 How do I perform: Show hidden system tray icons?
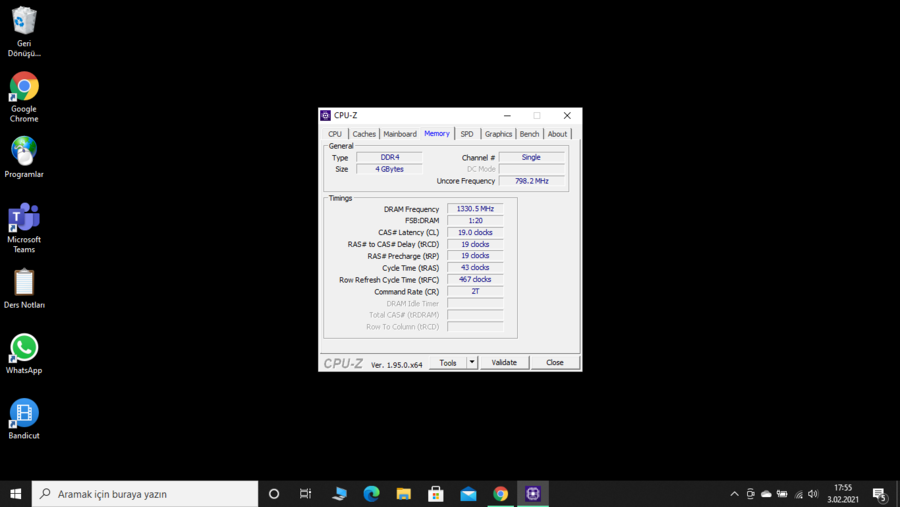point(734,494)
